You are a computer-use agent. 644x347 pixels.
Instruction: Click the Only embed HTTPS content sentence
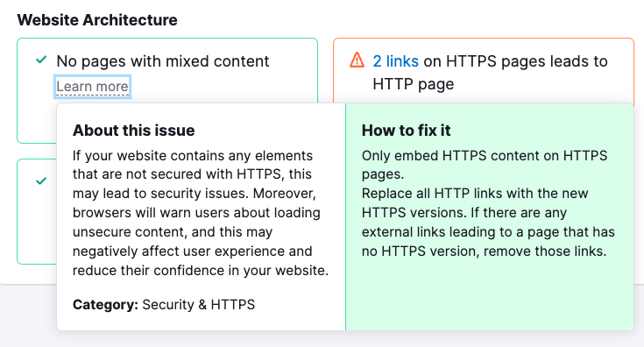pos(485,165)
